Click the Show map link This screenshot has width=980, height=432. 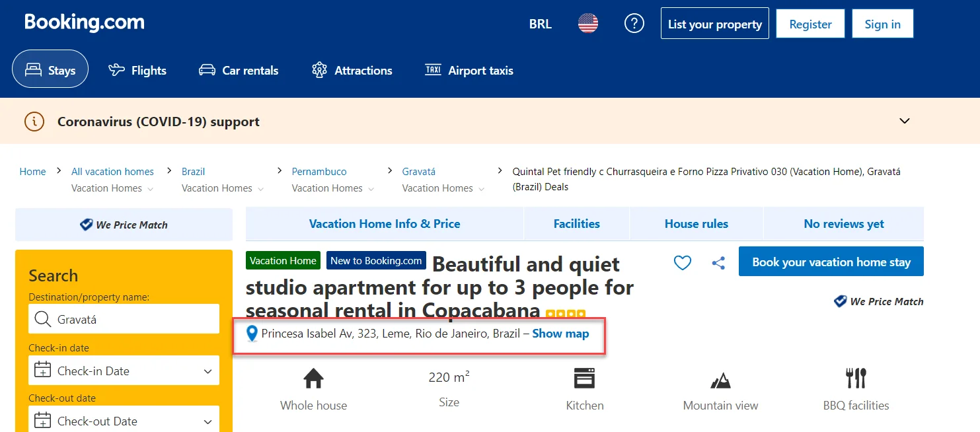point(560,334)
